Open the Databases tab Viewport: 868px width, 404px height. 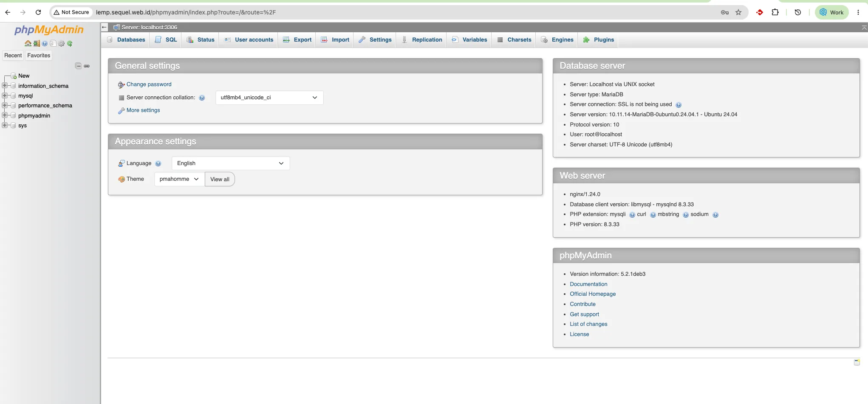126,40
